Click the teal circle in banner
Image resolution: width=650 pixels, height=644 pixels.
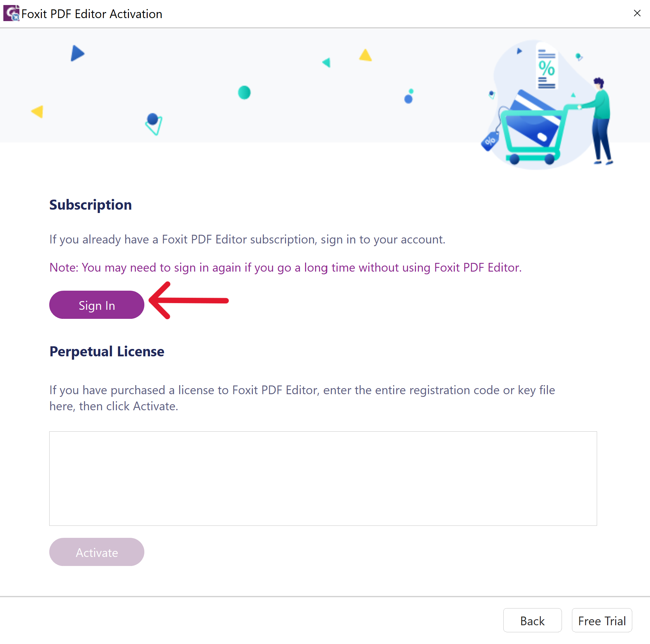[244, 92]
